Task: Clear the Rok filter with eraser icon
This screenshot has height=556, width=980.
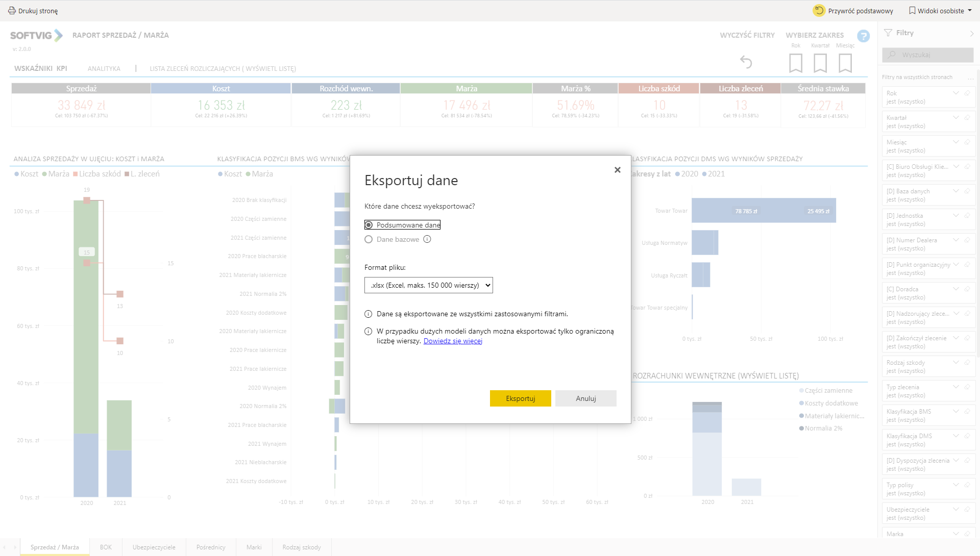Action: click(x=967, y=93)
